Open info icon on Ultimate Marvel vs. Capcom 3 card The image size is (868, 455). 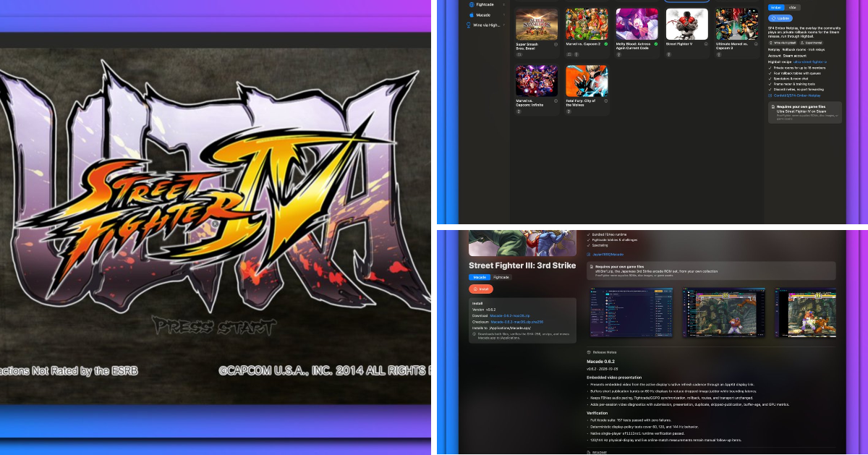click(x=756, y=43)
